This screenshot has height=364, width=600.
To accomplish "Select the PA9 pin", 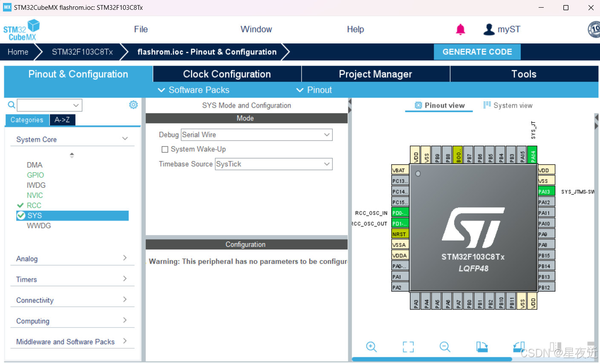I will (546, 234).
